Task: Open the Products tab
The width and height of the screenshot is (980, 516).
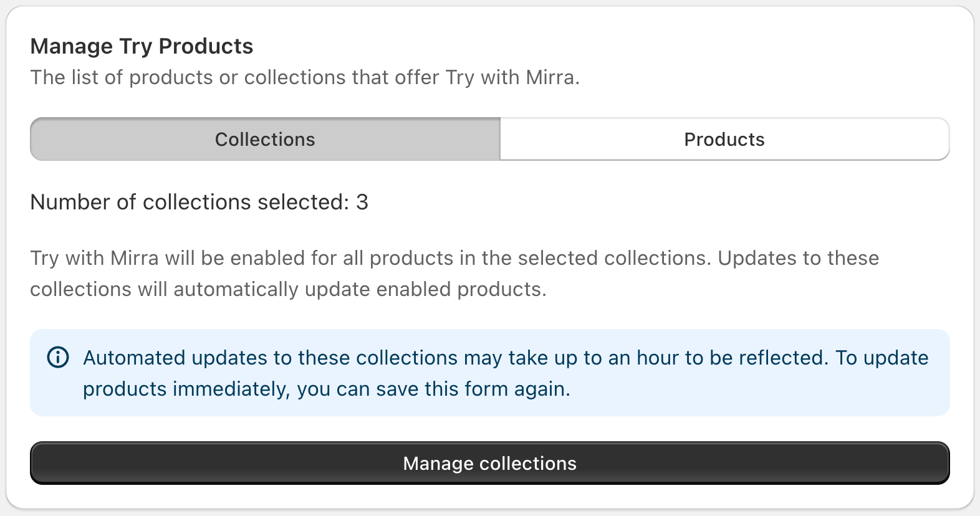Action: tap(724, 139)
